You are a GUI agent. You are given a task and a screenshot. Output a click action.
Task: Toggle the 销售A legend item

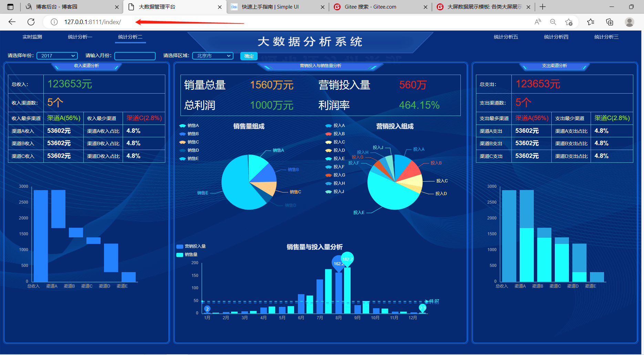189,126
